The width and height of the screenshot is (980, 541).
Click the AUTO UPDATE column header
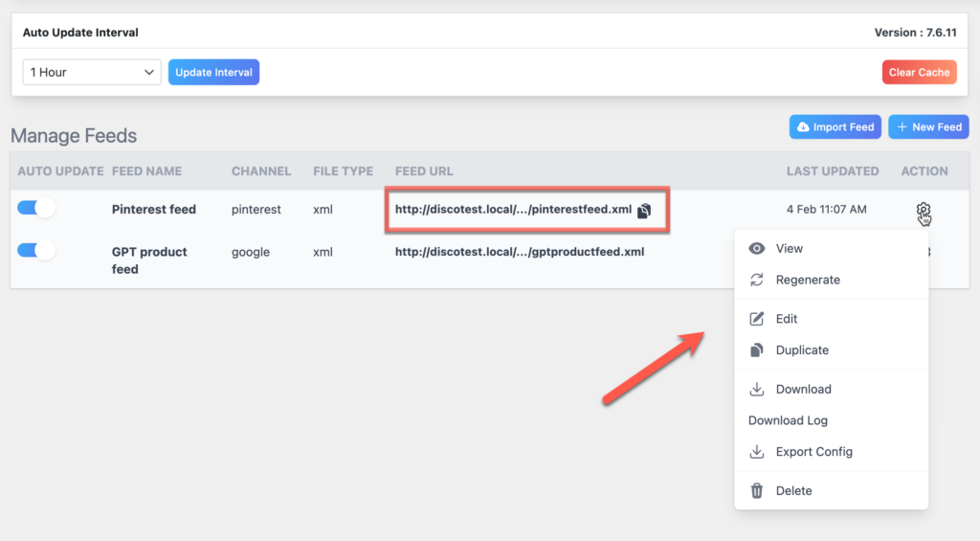click(60, 170)
